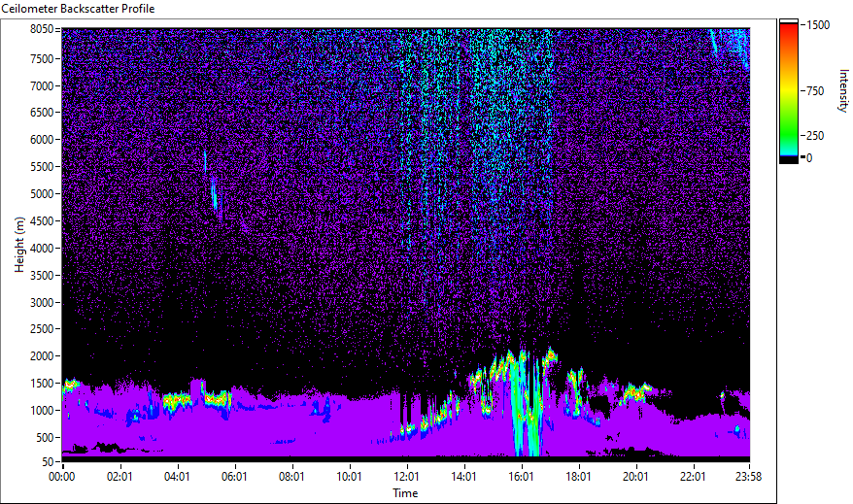Click the 'Height (m)' axis label
853x504 pixels.
click(x=19, y=245)
